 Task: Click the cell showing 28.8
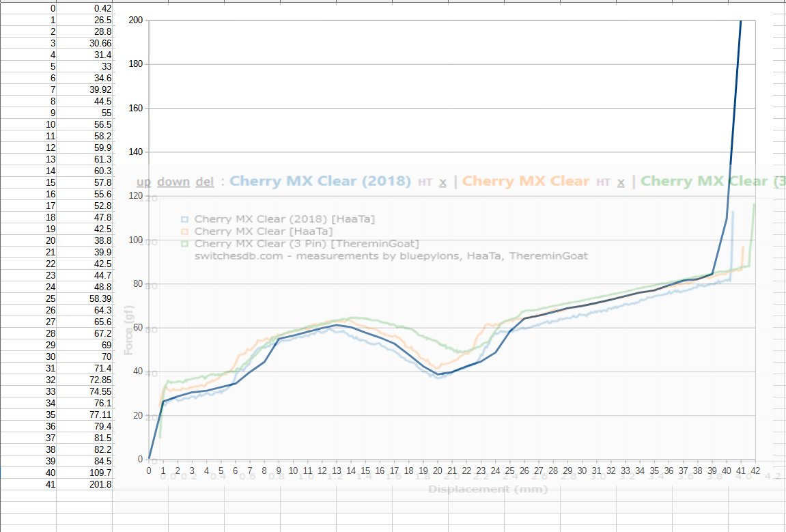[85, 31]
